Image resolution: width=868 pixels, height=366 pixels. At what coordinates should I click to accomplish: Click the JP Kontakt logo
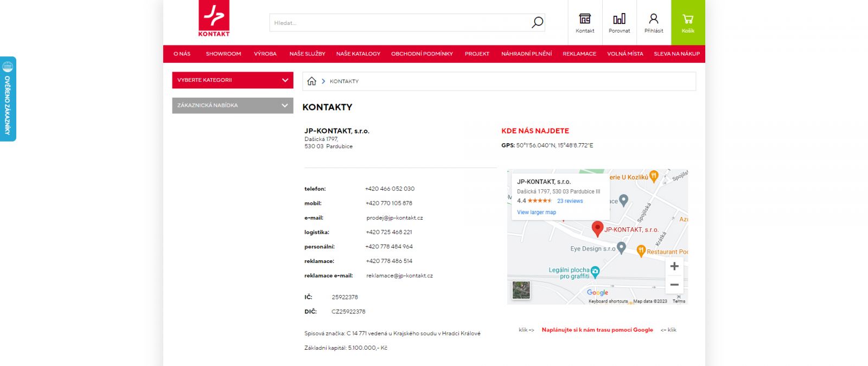pos(214,19)
